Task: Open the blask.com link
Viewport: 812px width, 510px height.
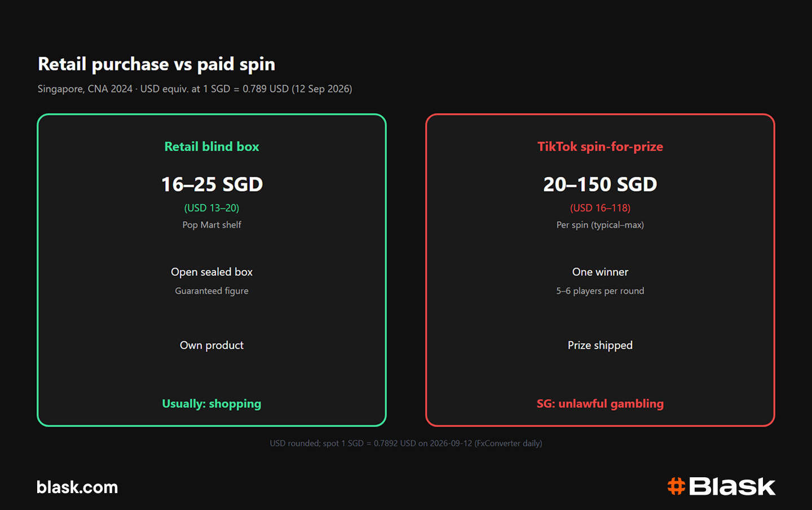Action: click(77, 487)
